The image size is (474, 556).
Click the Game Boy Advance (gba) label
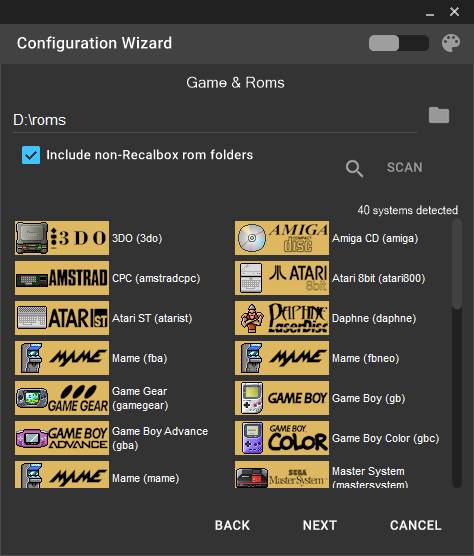[160, 438]
